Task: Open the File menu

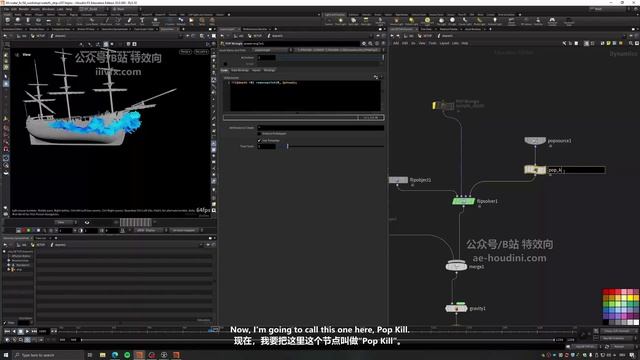Action: 6,9
